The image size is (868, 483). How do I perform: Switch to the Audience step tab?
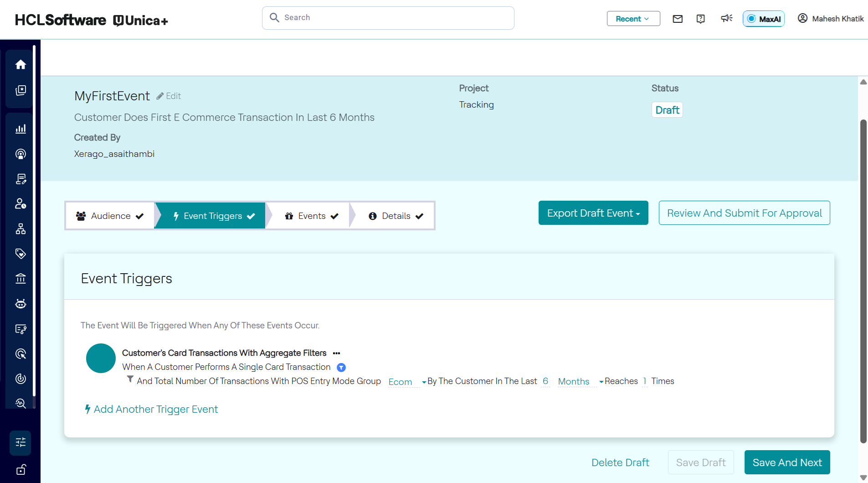[x=110, y=216]
